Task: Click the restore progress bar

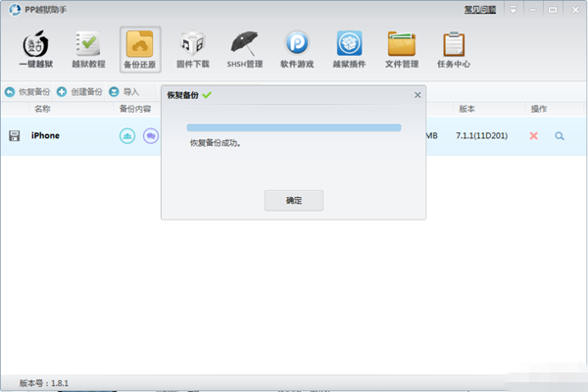Action: [x=294, y=128]
